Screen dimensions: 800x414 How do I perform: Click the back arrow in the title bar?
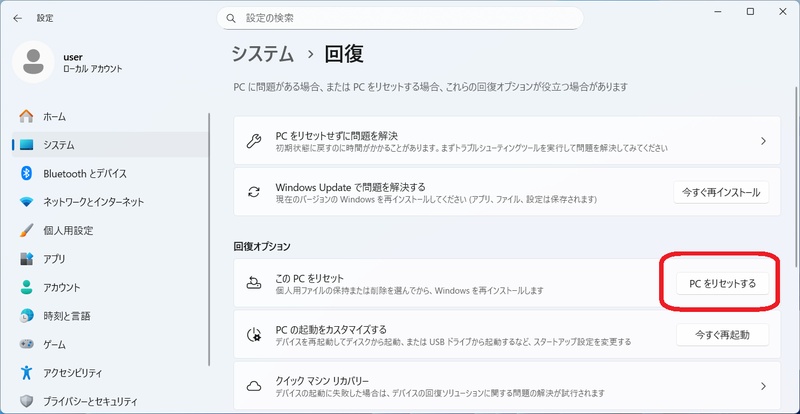(x=18, y=18)
